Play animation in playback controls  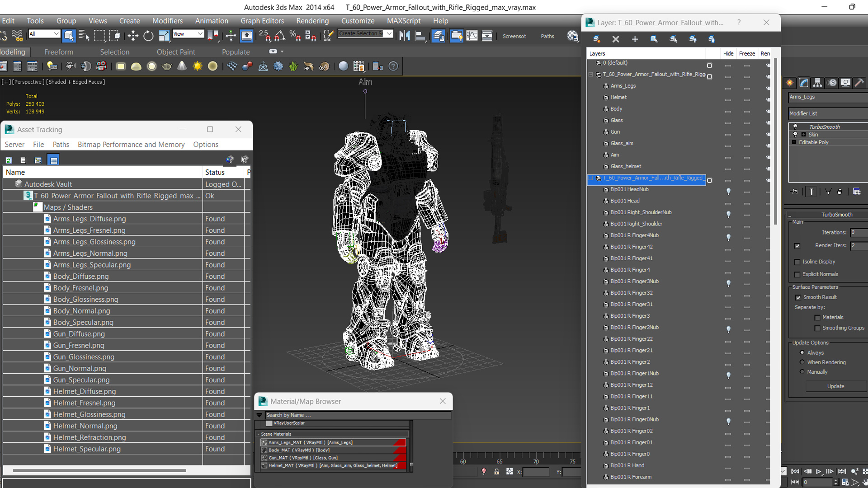point(818,472)
